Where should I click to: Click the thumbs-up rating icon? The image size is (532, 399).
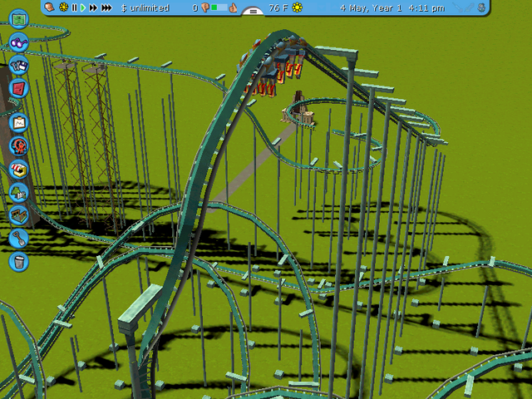233,7
